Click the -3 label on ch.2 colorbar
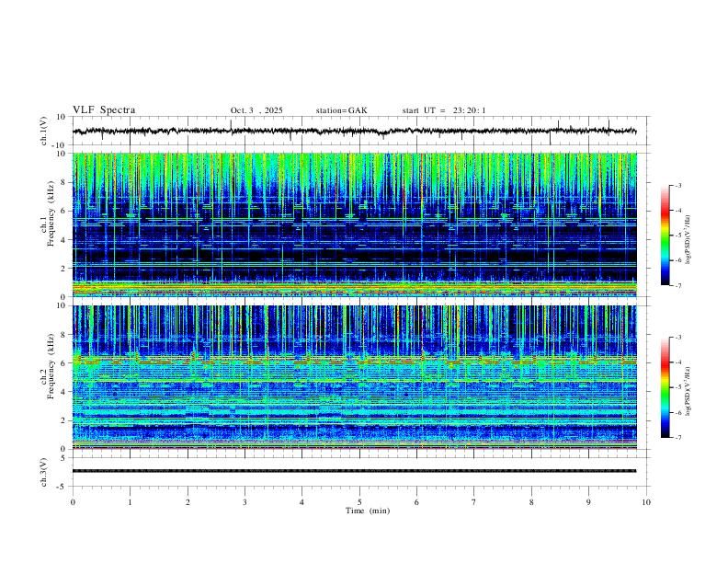 click(x=678, y=338)
